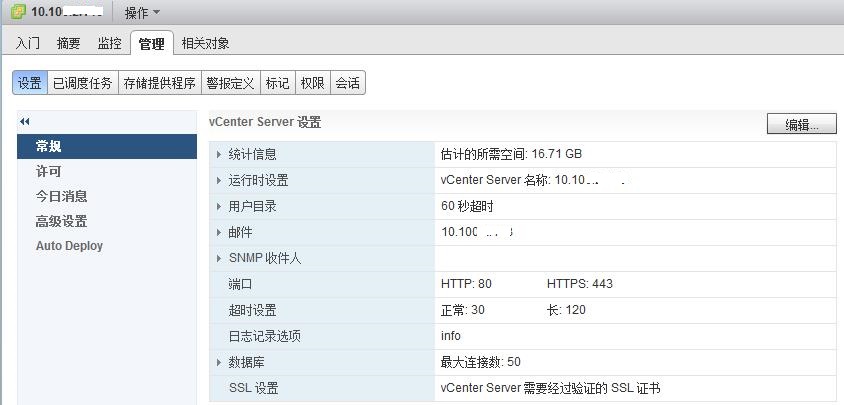844x405 pixels.
Task: Open the 相关对象 tab
Action: 206,44
